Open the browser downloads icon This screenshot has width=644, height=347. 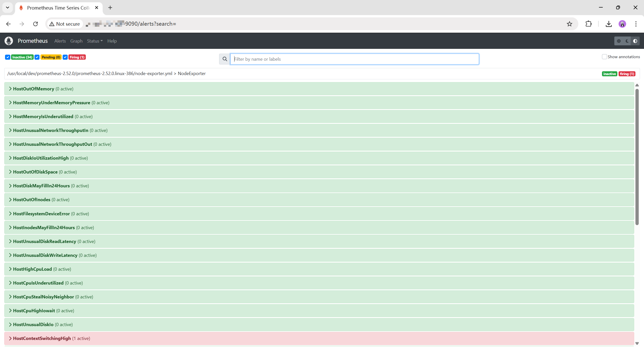tap(609, 24)
